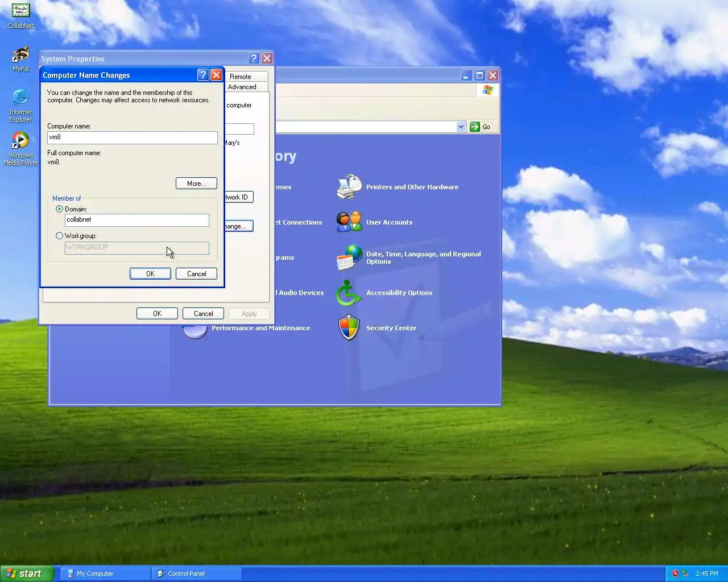Viewport: 728px width, 582px height.
Task: Open the Start menu
Action: tap(27, 573)
